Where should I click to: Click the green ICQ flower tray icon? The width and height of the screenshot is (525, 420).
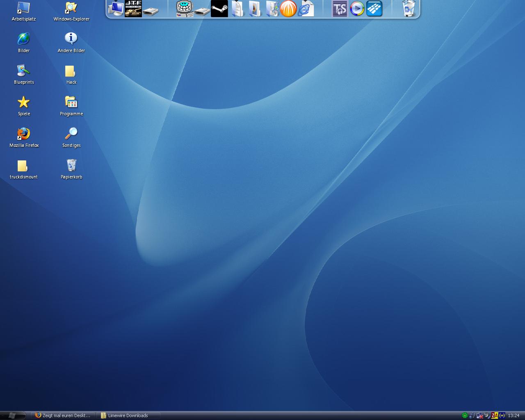pos(465,415)
